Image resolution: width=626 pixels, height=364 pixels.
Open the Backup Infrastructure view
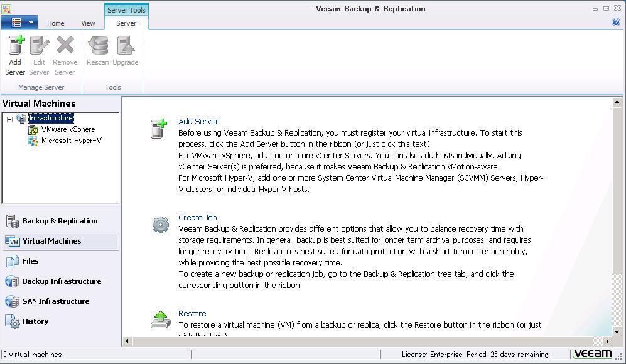(x=61, y=281)
